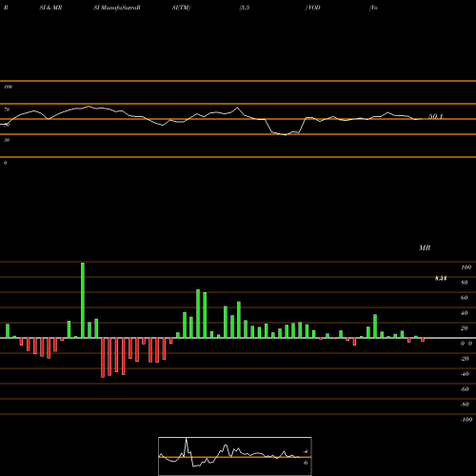Select the RSI axis label 0
Image resolution: width=476 pixels, height=476 pixels.
5,163
